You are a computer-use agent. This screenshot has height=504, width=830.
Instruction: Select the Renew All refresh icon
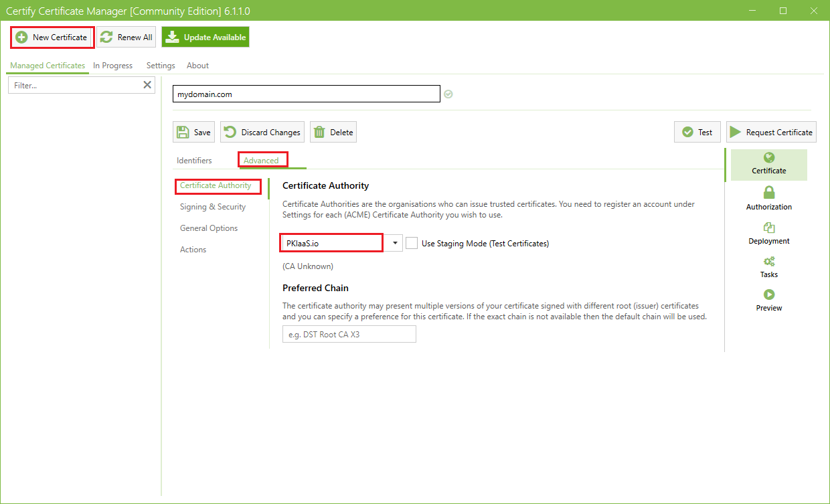(x=106, y=37)
